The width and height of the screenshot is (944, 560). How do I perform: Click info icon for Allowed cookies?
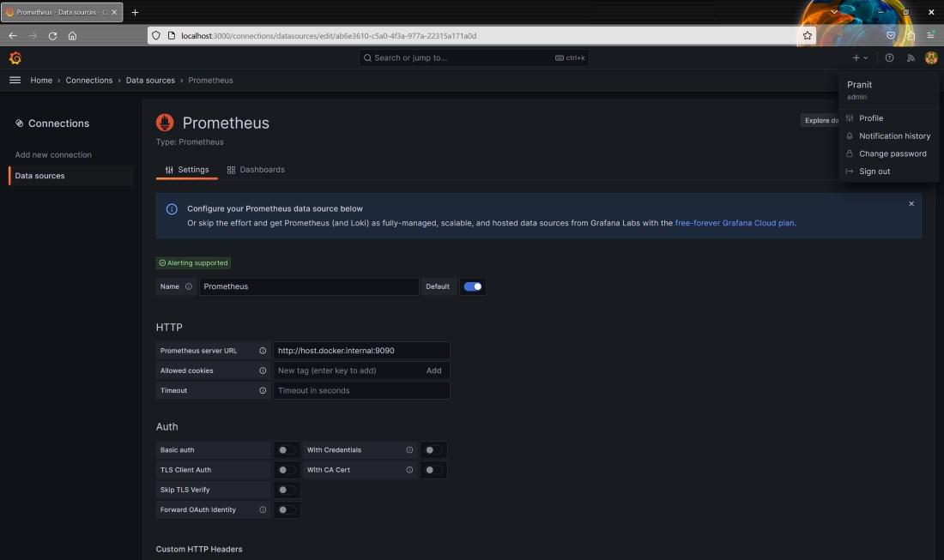[x=263, y=370]
